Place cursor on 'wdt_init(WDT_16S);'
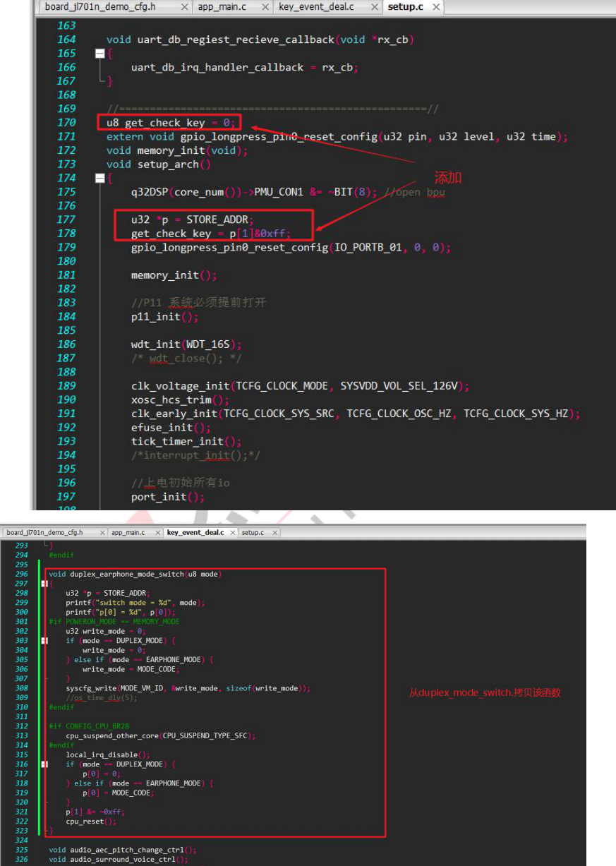Screen dimensions: 616x866 [187, 344]
